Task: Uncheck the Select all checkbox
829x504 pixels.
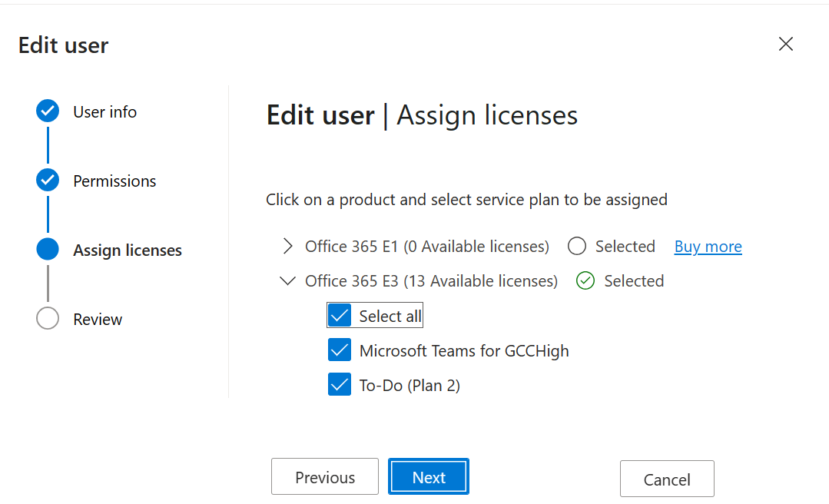Action: click(340, 316)
